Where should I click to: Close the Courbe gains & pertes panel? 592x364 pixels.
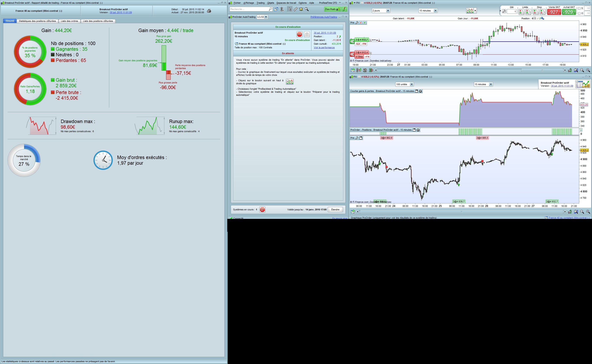pyautogui.click(x=420, y=91)
